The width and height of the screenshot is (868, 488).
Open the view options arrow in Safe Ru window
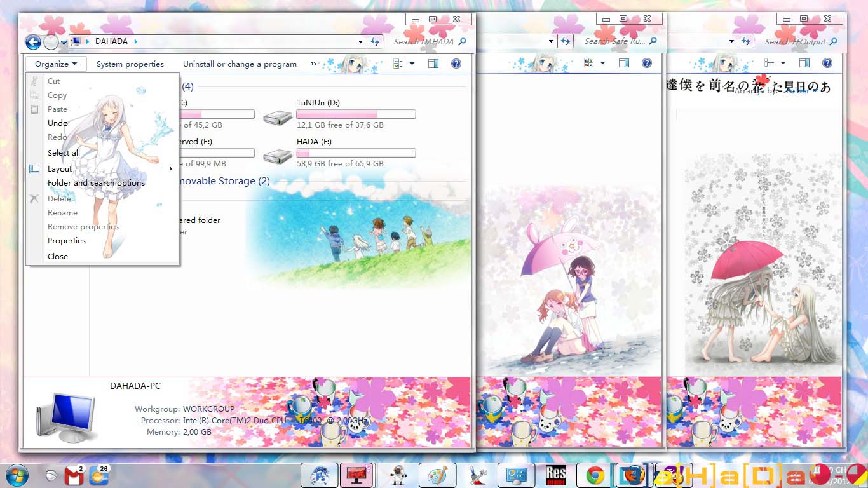coord(602,64)
